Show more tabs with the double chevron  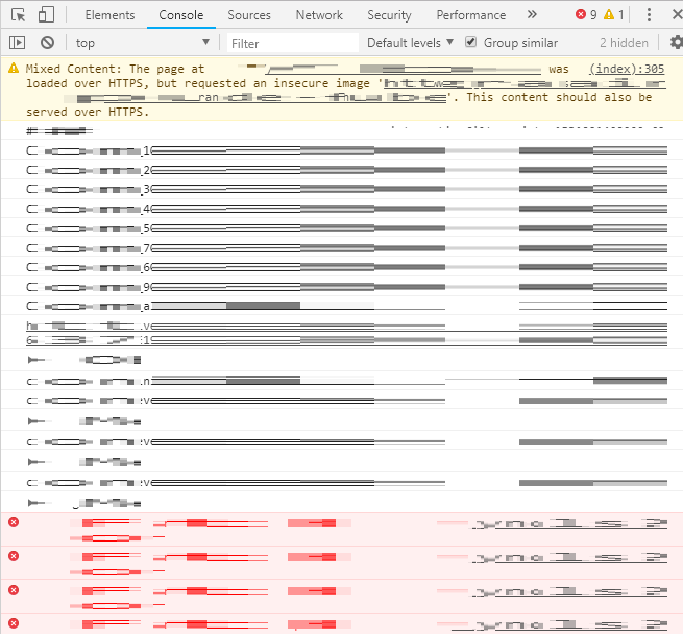(x=532, y=15)
